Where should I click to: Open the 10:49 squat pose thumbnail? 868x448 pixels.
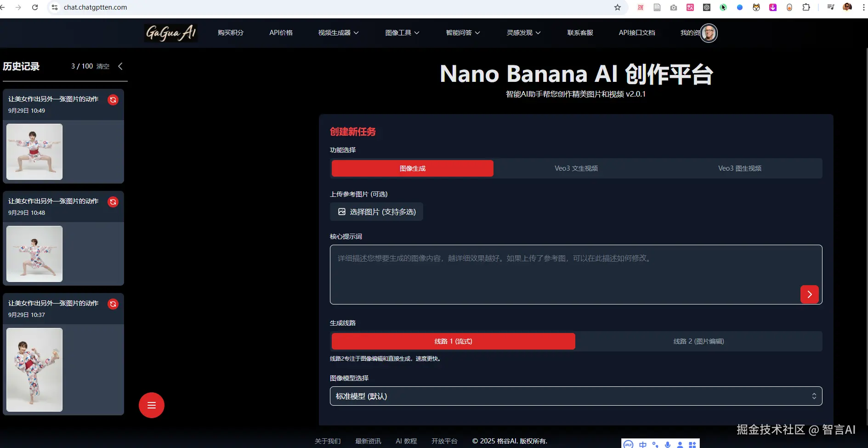point(34,152)
